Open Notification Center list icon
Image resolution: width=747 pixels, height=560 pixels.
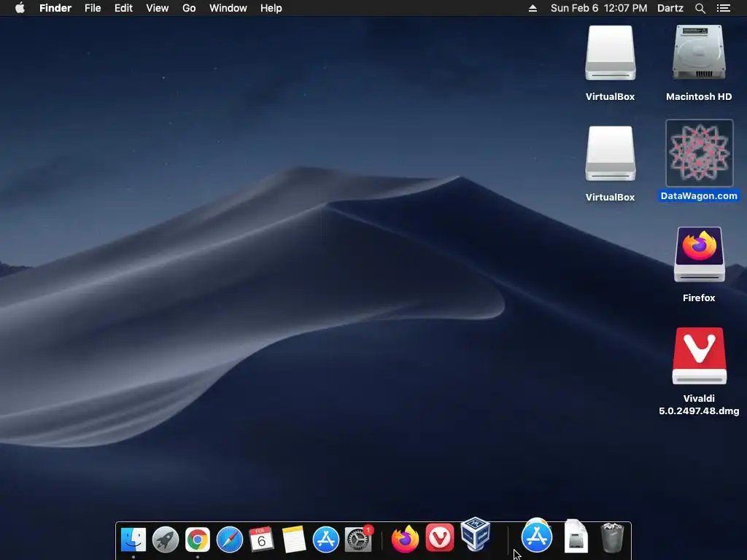tap(724, 8)
